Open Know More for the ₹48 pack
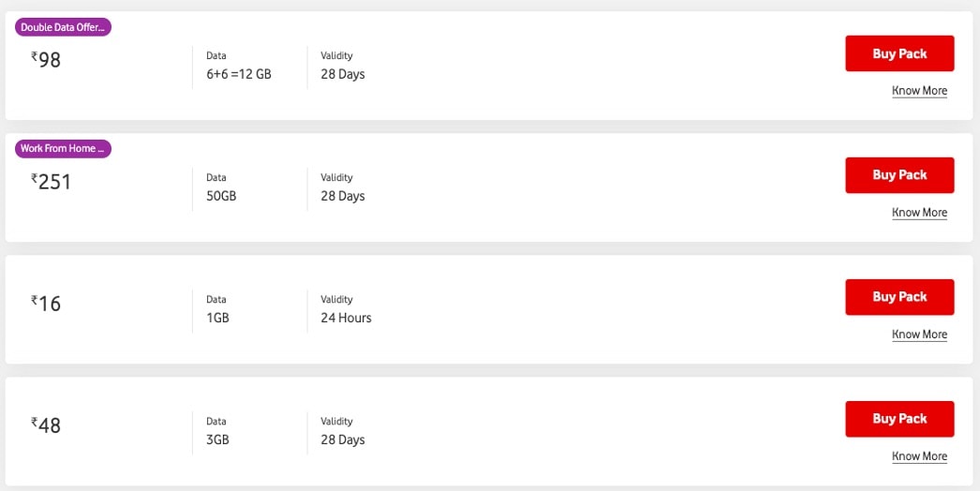 pyautogui.click(x=919, y=456)
